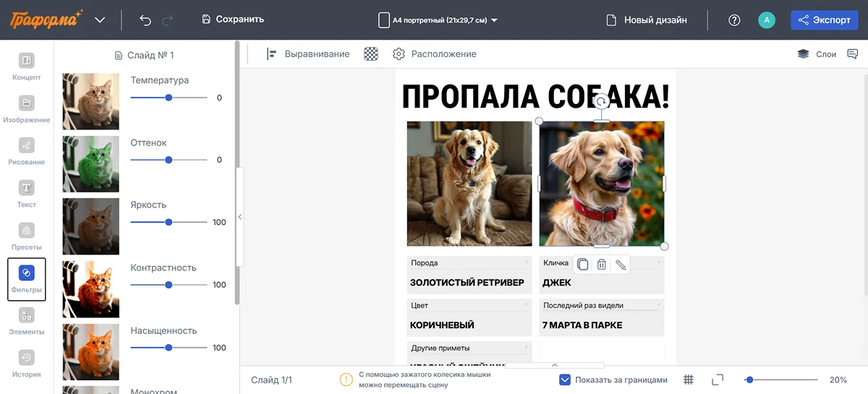This screenshot has width=868, height=394.
Task: Delete the selected image with trash icon
Action: pyautogui.click(x=601, y=265)
